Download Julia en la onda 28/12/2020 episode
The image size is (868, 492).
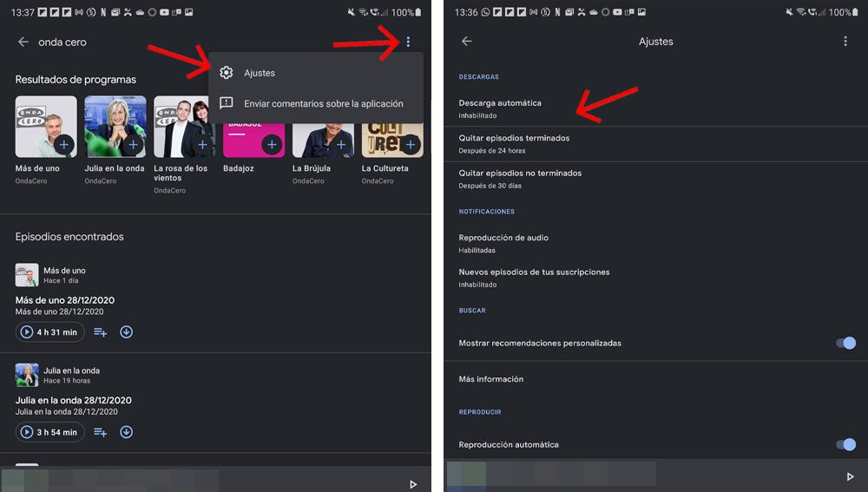(126, 432)
